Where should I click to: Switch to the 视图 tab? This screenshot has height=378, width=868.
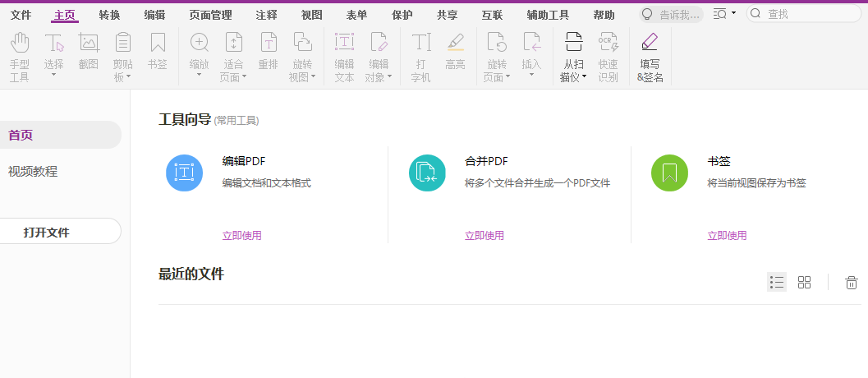(x=312, y=15)
